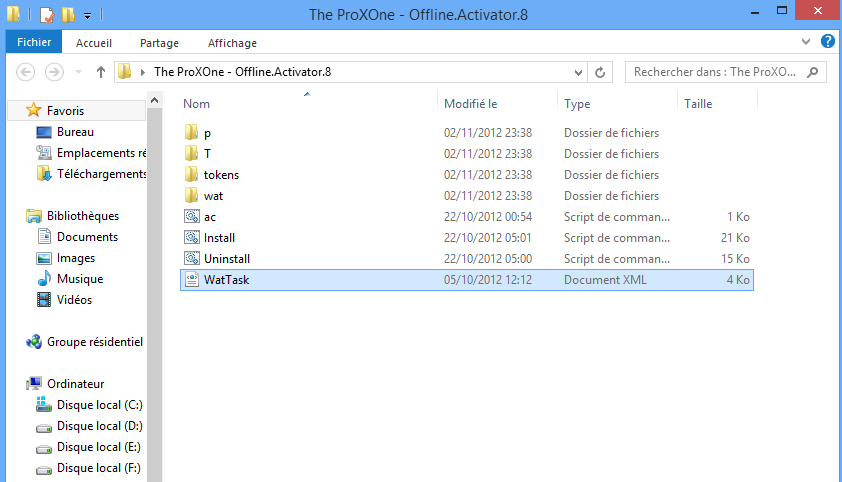Select the folder icon of p
This screenshot has height=482, width=842.
click(x=192, y=133)
